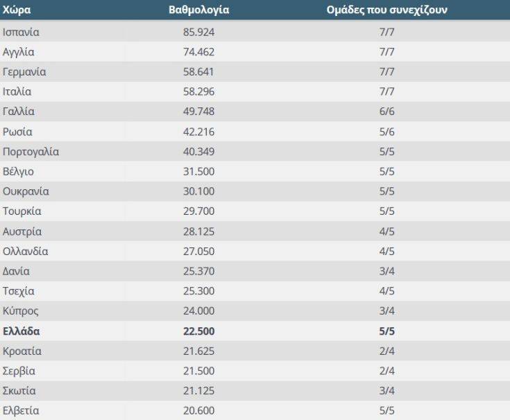Select the Ισπανία row name
Viewport: 510px width, 420px height.
click(x=21, y=32)
